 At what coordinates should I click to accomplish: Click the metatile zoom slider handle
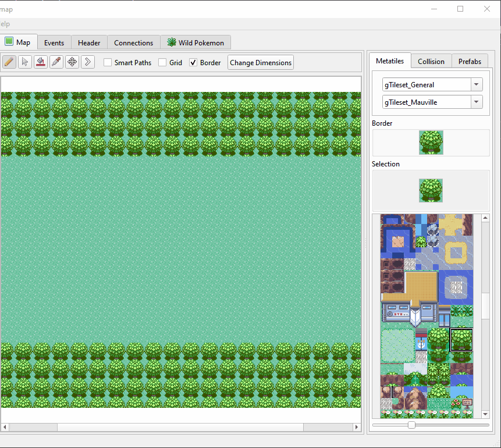[x=411, y=425]
